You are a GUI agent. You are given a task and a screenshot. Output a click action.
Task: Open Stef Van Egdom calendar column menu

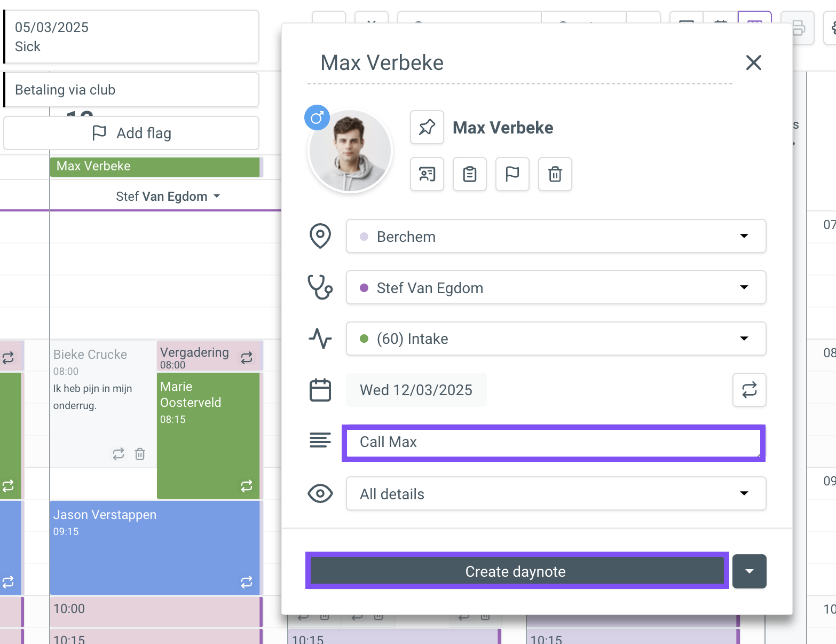point(168,197)
